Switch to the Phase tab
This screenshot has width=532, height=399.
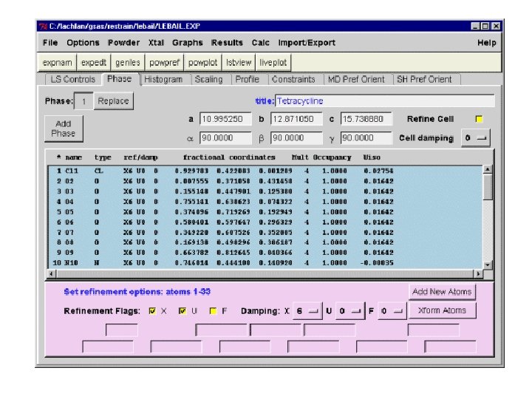[x=120, y=79]
